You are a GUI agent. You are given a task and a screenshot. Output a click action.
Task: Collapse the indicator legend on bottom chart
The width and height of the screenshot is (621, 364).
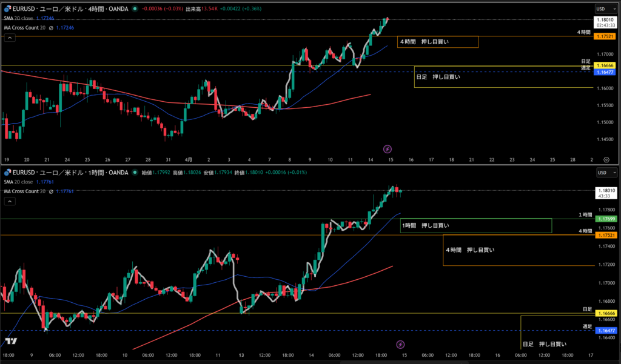click(10, 201)
